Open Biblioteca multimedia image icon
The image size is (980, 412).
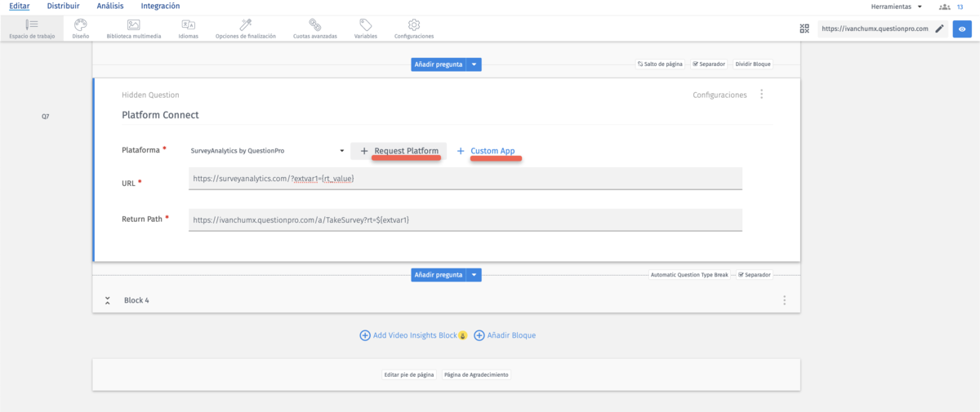(x=134, y=25)
